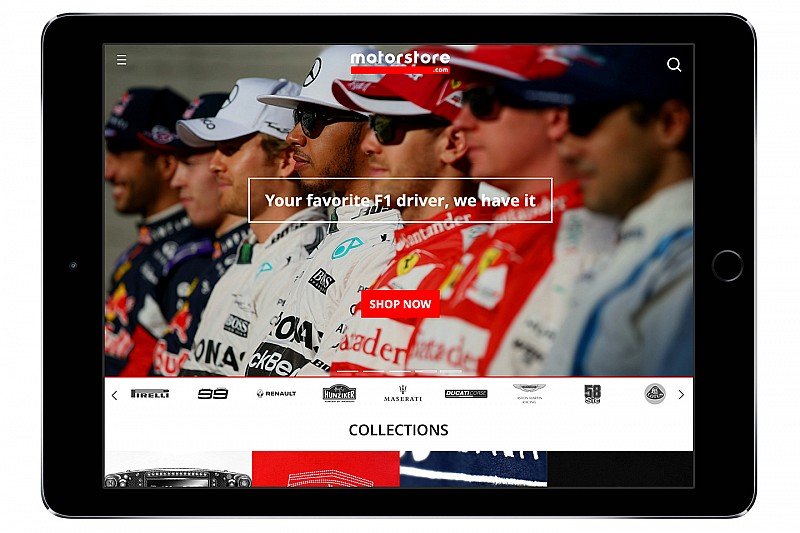Screen dimensions: 800x533
Task: Open the search magnifier icon
Action: pos(674,64)
